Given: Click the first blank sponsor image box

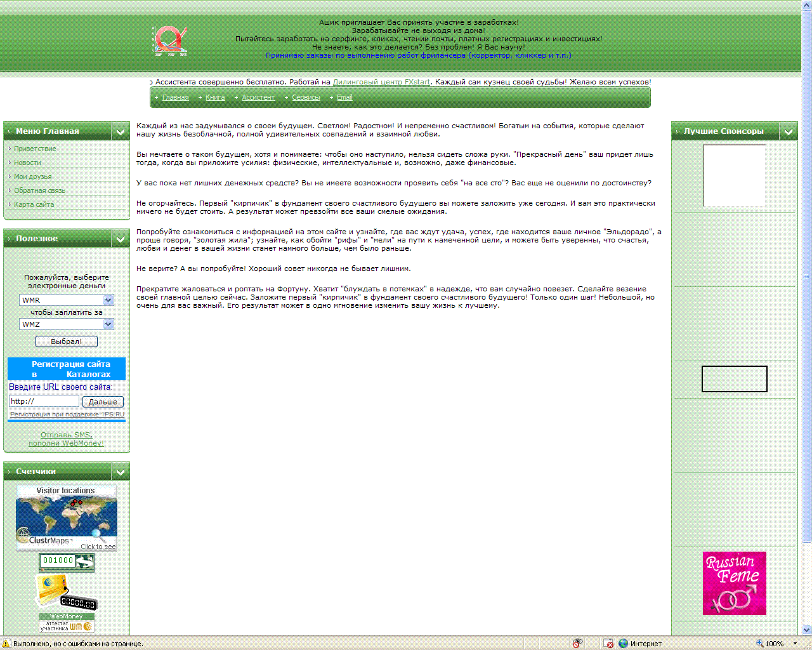Looking at the screenshot, I should pyautogui.click(x=735, y=176).
